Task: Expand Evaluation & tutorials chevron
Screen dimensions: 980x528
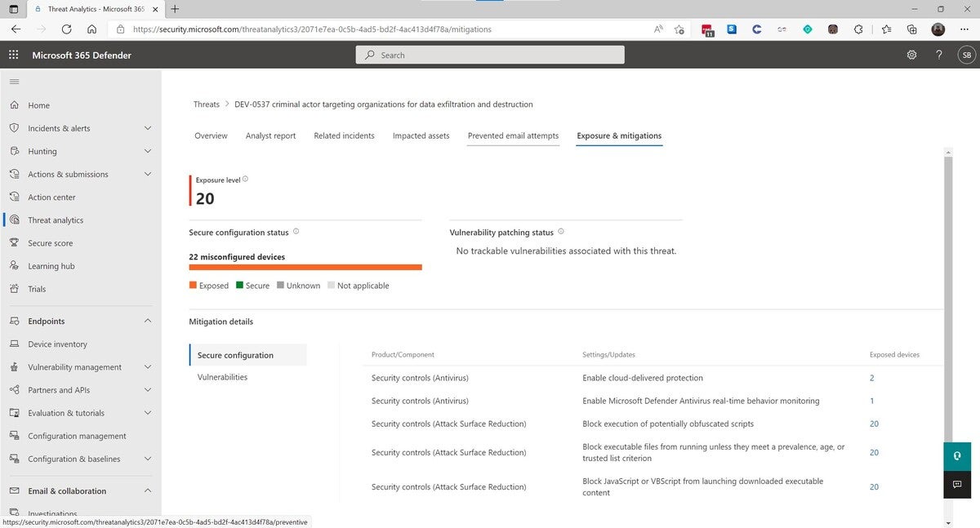Action: tap(148, 413)
